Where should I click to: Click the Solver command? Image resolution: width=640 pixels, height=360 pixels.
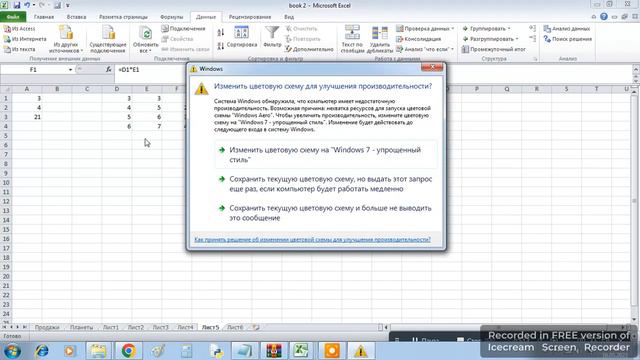pos(568,39)
